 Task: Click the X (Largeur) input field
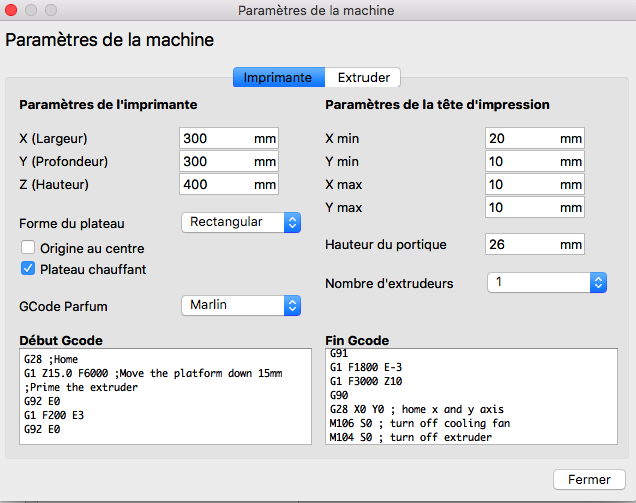(214, 138)
